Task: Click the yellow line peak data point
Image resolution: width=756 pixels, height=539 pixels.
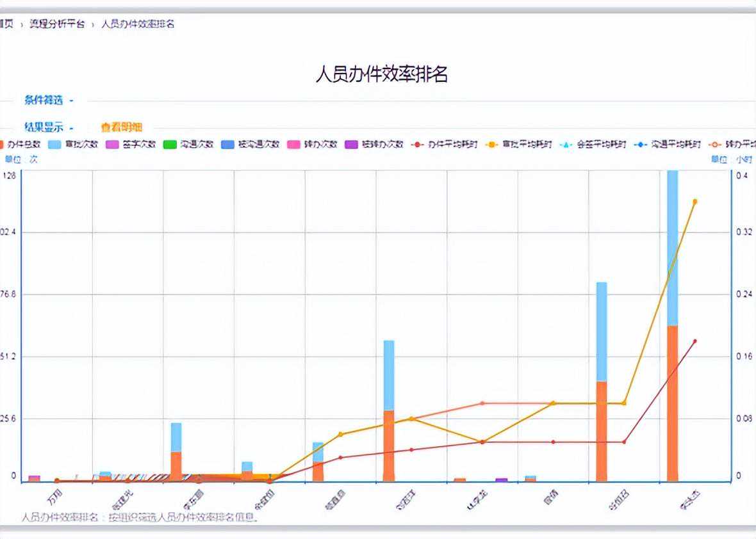Action: point(694,202)
